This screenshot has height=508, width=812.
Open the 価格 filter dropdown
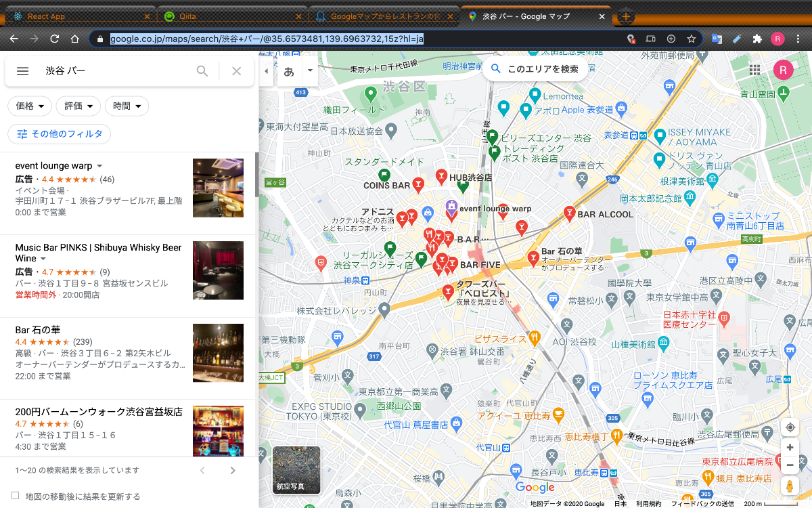tap(30, 106)
